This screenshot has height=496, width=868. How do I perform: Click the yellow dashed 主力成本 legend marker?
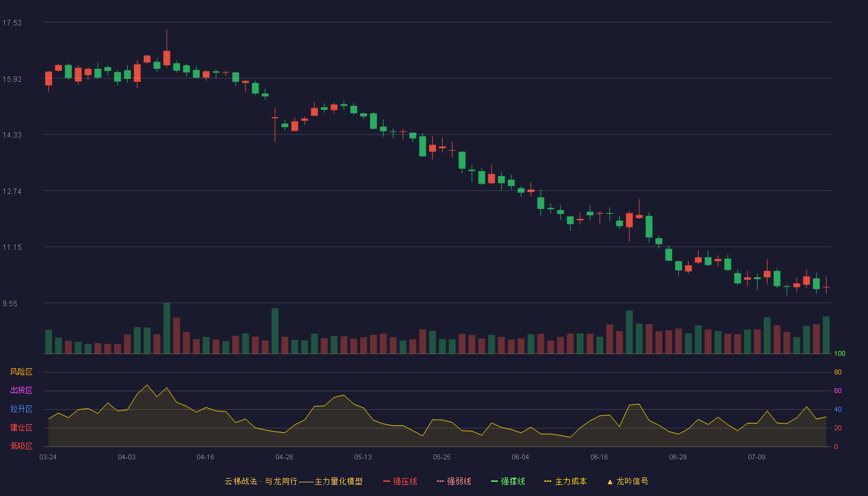tap(548, 481)
